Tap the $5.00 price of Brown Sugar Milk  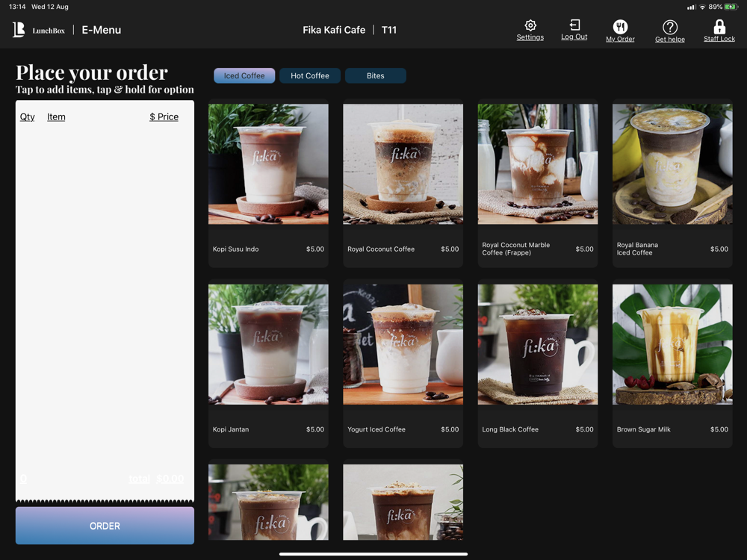tap(719, 429)
